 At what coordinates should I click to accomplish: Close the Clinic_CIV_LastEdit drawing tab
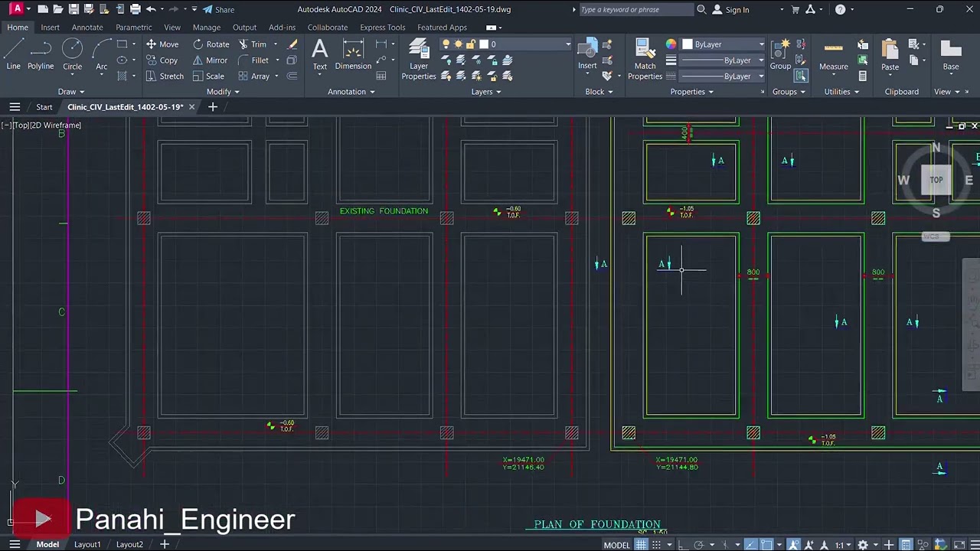point(191,107)
